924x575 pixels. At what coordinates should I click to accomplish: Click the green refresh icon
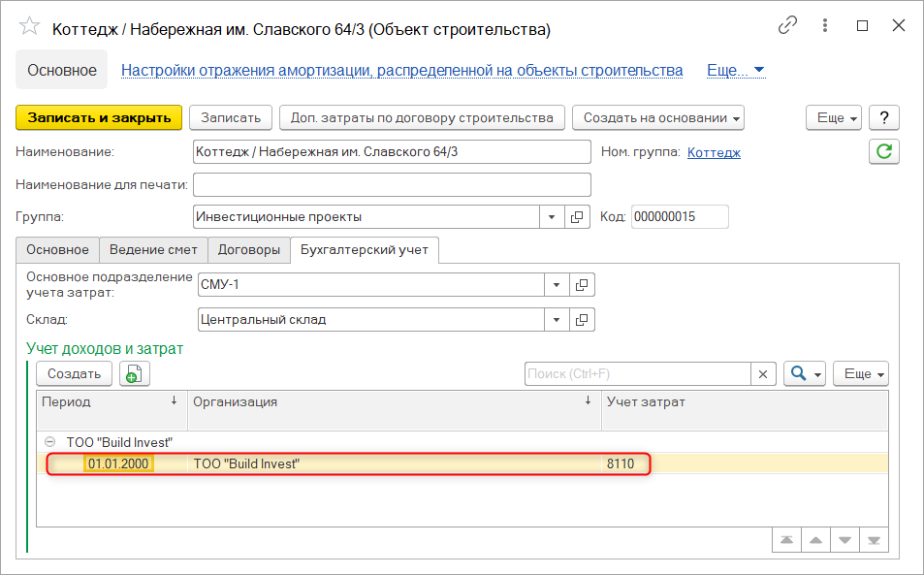pyautogui.click(x=883, y=151)
